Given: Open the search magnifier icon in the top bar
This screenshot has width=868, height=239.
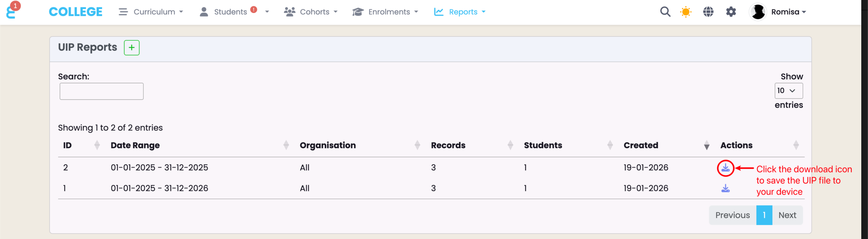Looking at the screenshot, I should click(665, 12).
